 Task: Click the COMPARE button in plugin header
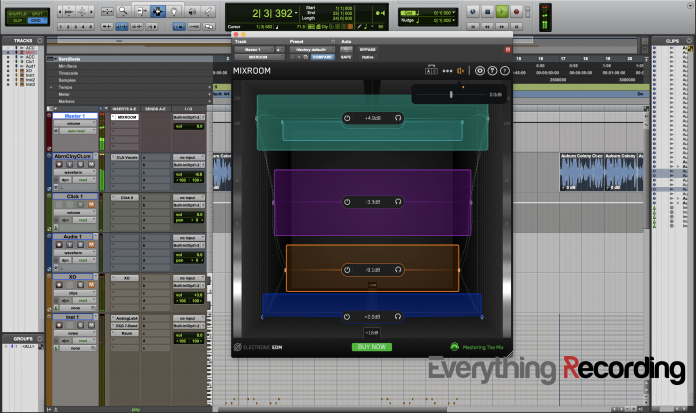(x=322, y=57)
